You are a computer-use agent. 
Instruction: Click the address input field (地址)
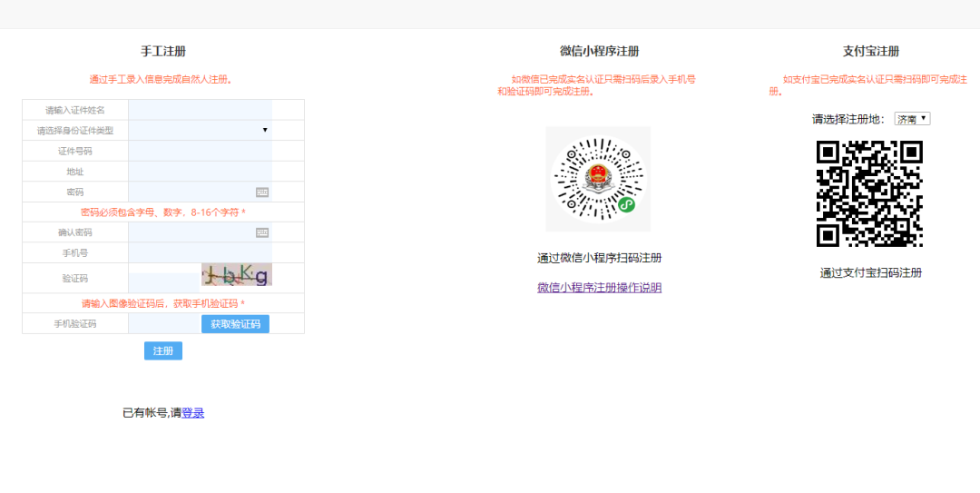point(200,172)
